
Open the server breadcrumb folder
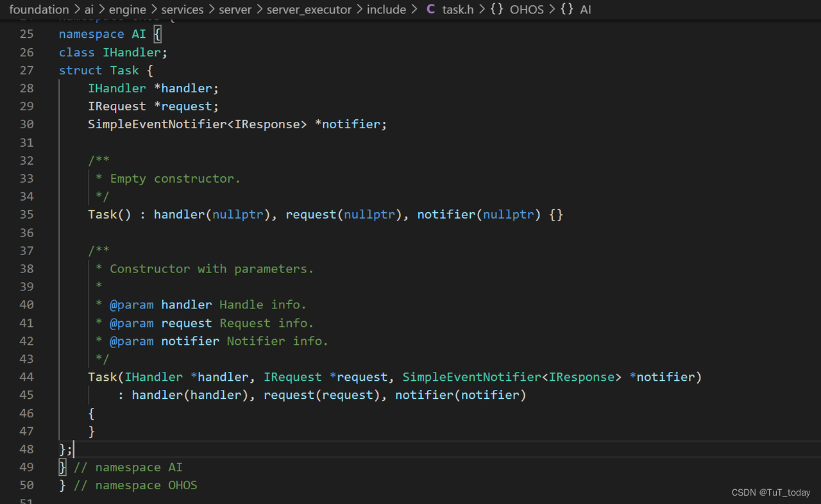tap(235, 10)
